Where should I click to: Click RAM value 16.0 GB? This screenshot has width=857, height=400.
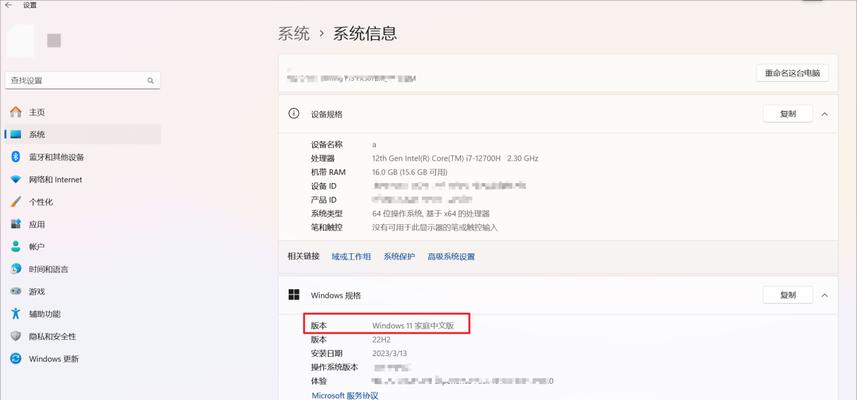[409, 172]
